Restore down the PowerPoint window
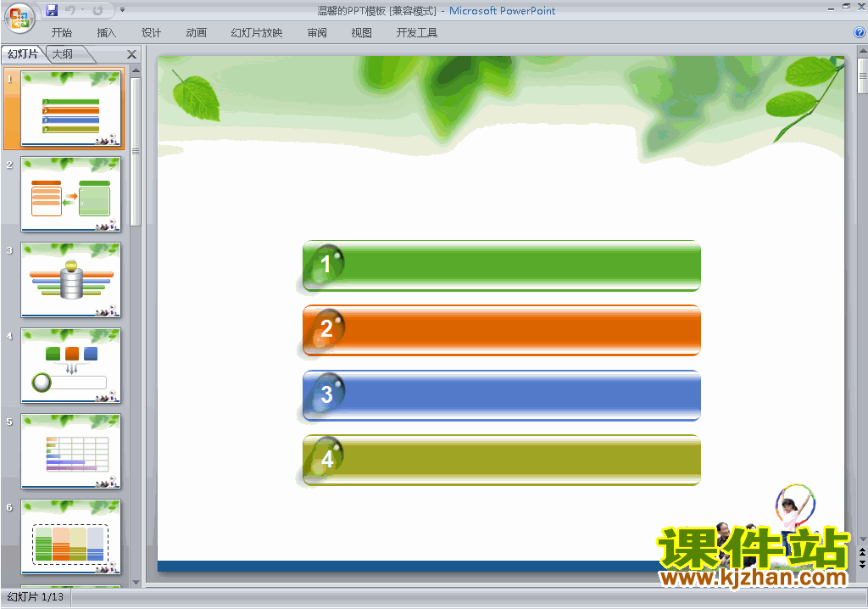868x609 pixels. (846, 7)
